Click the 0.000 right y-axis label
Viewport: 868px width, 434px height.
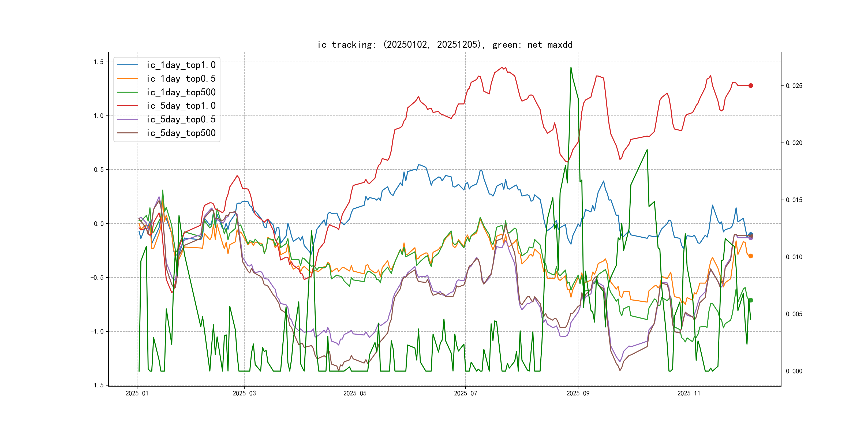pyautogui.click(x=794, y=371)
